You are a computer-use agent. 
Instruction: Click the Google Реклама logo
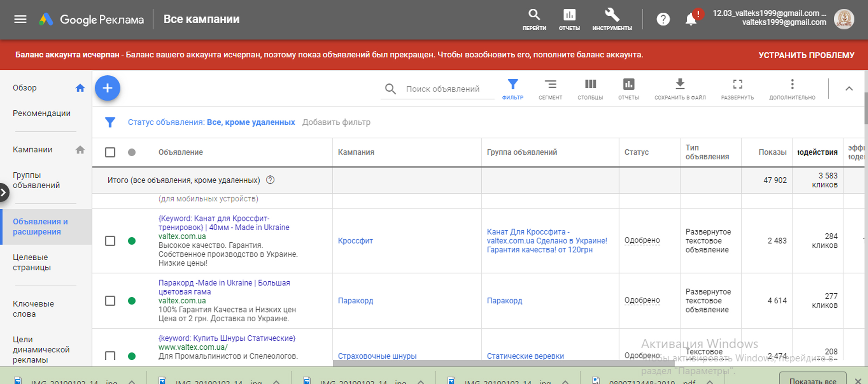coord(91,20)
